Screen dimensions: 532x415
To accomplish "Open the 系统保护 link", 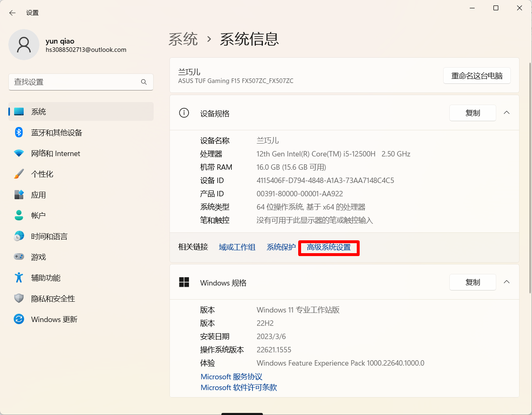I will 281,247.
